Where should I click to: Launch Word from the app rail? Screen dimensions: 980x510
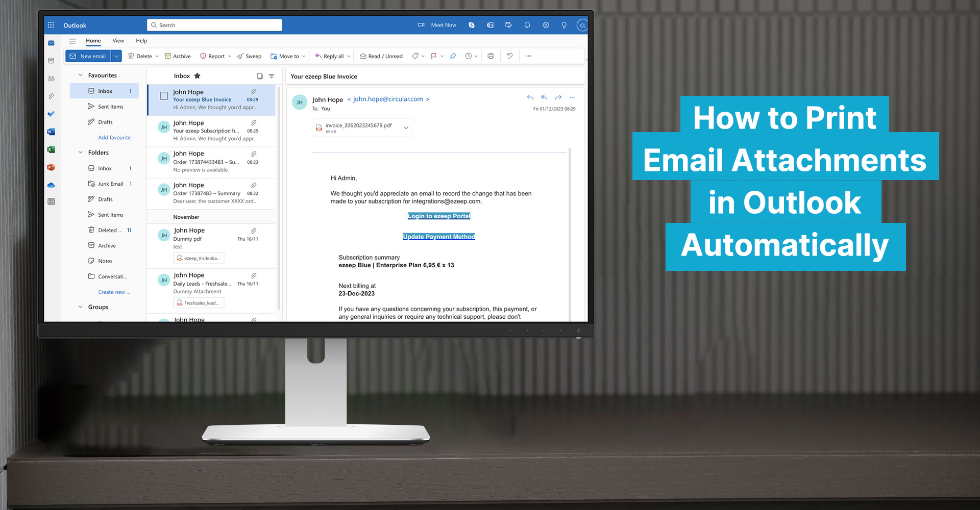tap(51, 132)
